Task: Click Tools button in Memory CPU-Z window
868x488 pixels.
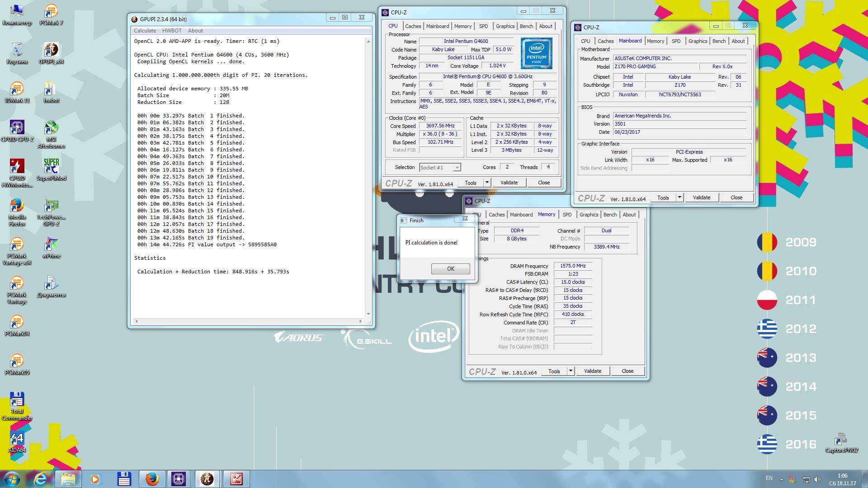Action: click(554, 371)
